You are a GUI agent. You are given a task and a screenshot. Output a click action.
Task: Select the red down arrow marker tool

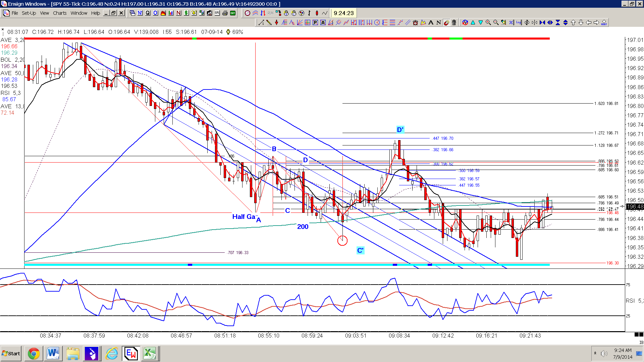pos(276,22)
